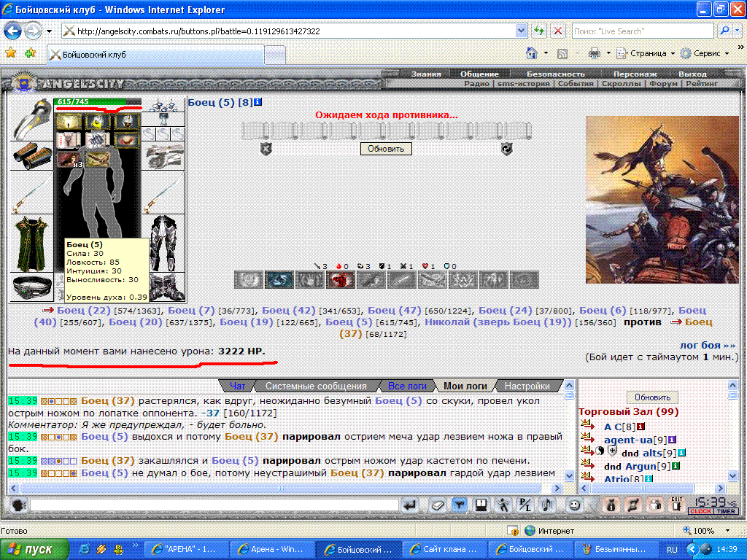Click the Live Search input box
The image size is (747, 560).
coord(643,31)
